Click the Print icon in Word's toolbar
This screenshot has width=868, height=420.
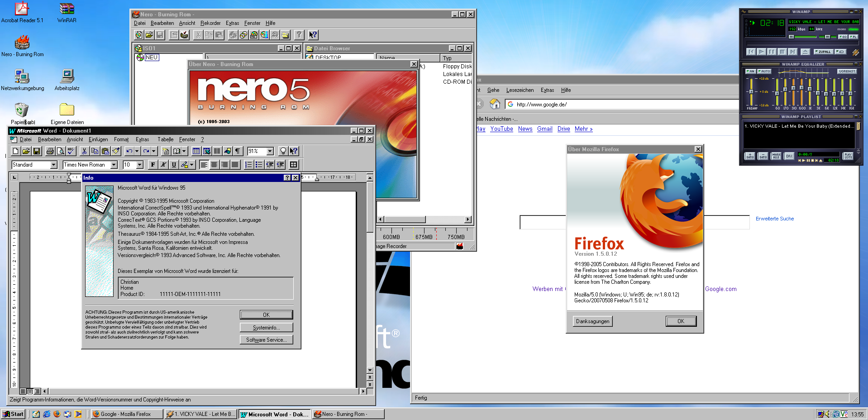pyautogui.click(x=50, y=151)
